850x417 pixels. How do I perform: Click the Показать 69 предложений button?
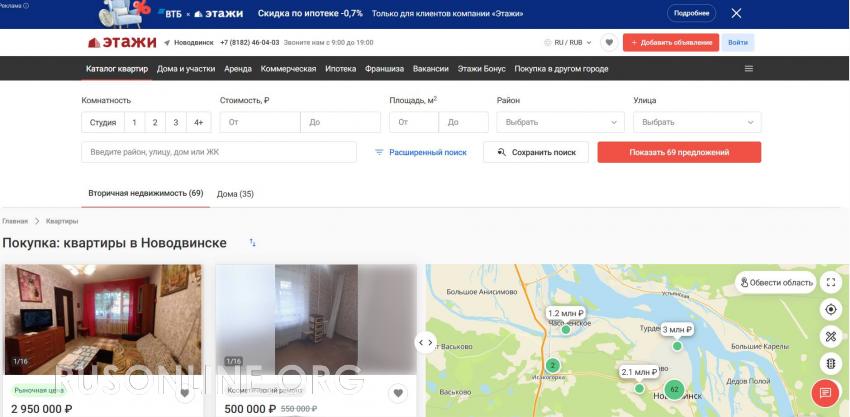coord(679,152)
